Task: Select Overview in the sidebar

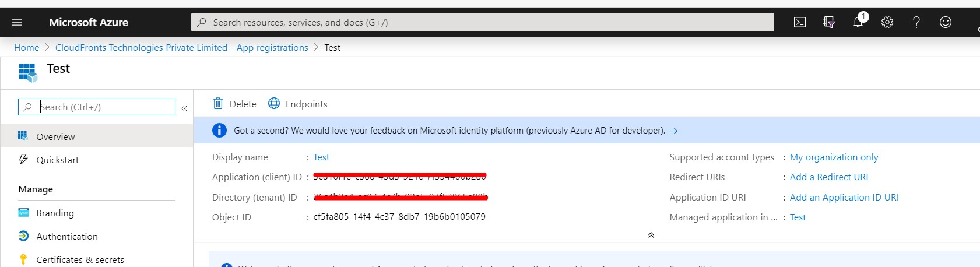Action: pyautogui.click(x=55, y=136)
